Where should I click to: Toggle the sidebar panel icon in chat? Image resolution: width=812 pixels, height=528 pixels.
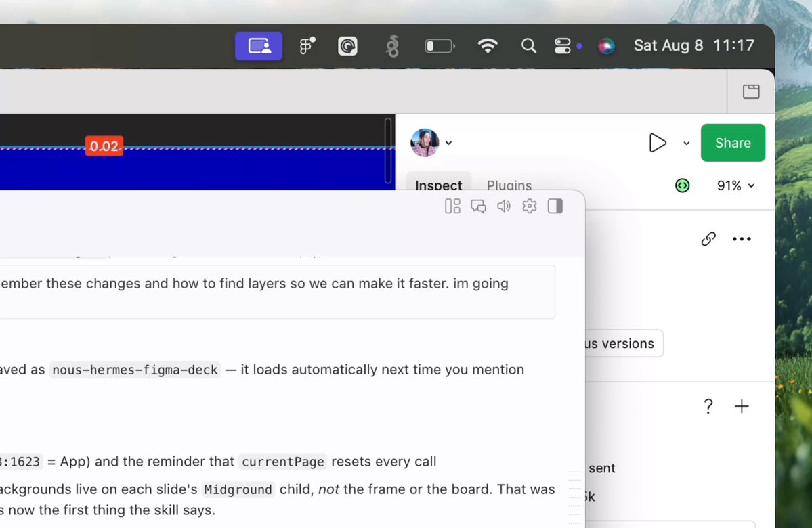pos(555,206)
